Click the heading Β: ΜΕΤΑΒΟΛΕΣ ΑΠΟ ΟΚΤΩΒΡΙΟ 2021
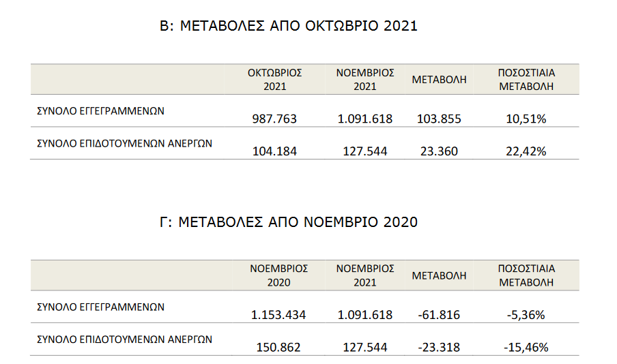Screen dimensions: 617x364 [289, 26]
